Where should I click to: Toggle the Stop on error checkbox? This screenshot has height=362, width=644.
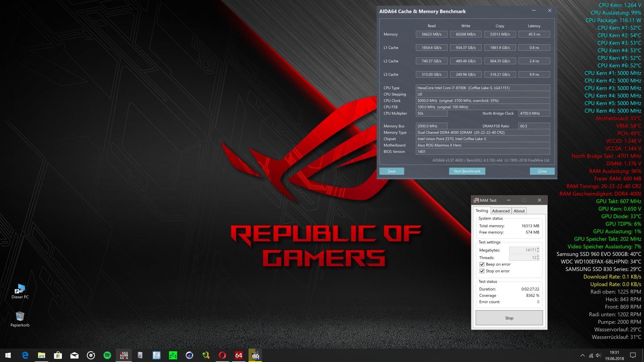[482, 271]
